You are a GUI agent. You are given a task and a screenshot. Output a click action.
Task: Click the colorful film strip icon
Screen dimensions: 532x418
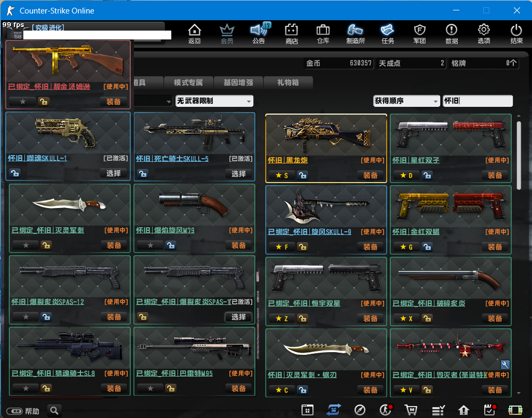tap(515, 410)
